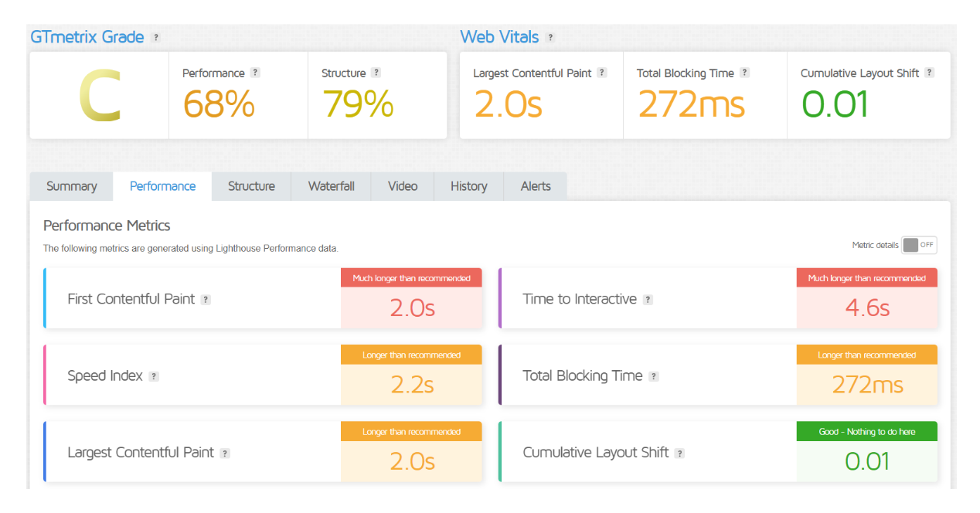Enable the Metric details toggle
Image resolution: width=980 pixels, height=513 pixels.
pyautogui.click(x=918, y=245)
